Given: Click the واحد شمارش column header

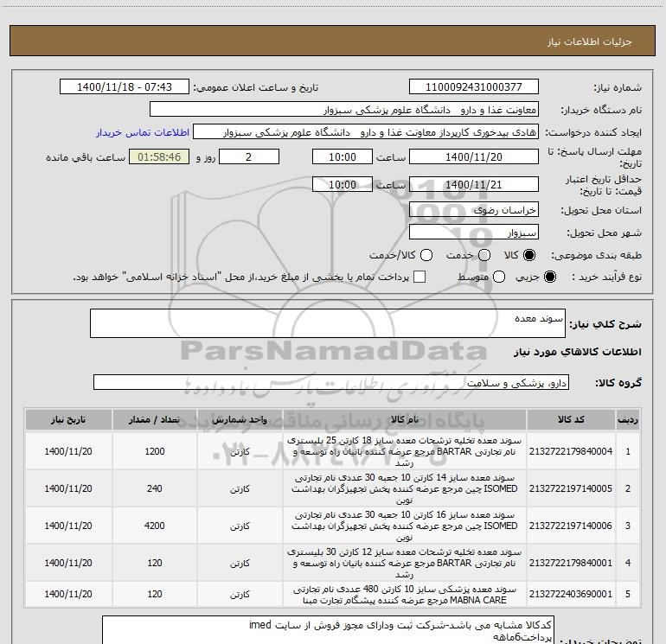Looking at the screenshot, I should (240, 420).
